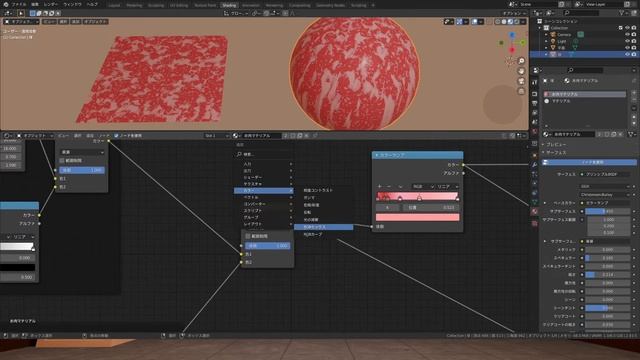Toggle camera view gizmo icon

(521, 81)
